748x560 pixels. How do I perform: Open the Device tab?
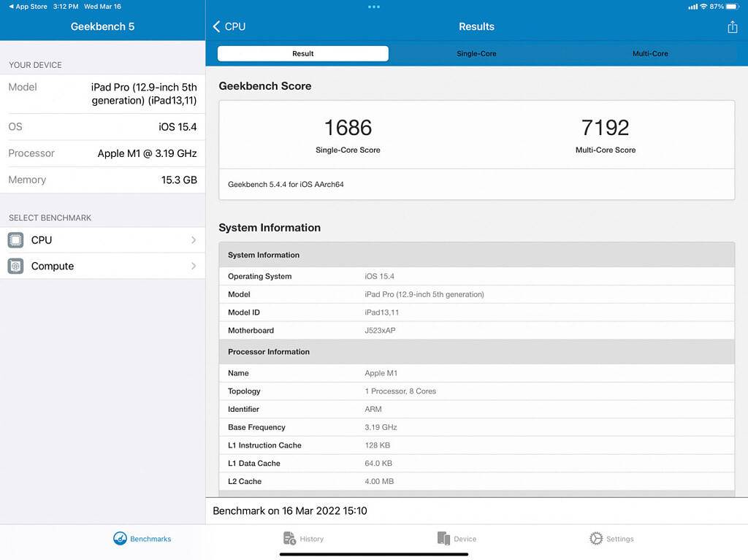click(x=457, y=539)
